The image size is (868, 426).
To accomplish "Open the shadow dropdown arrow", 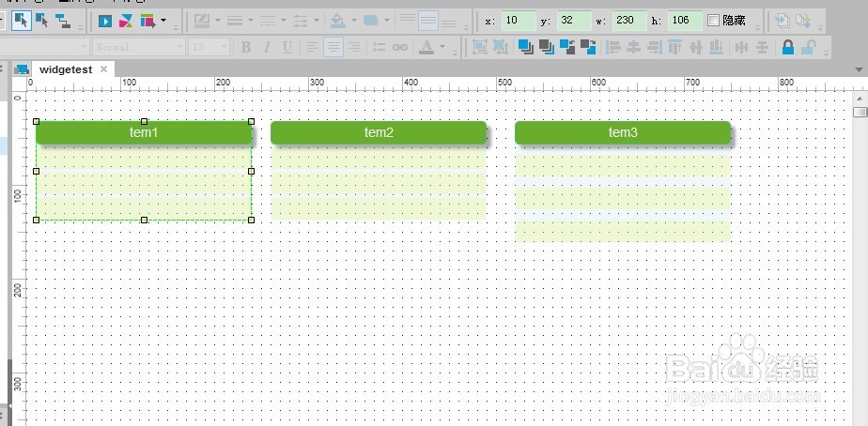I will [x=387, y=21].
